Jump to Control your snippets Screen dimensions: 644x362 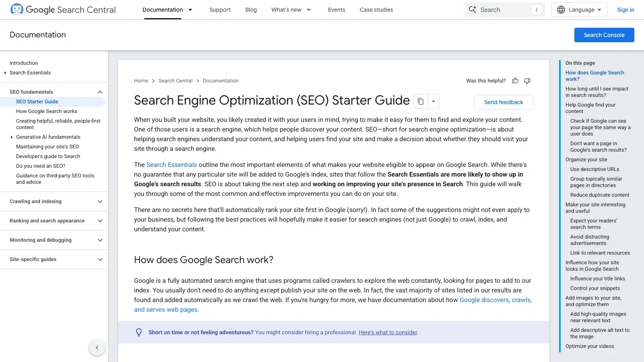coord(595,288)
